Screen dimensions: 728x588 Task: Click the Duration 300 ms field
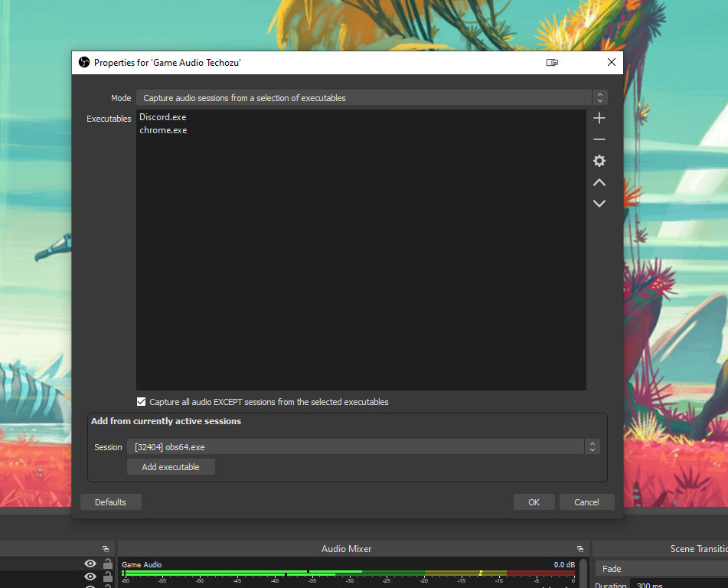tap(679, 584)
